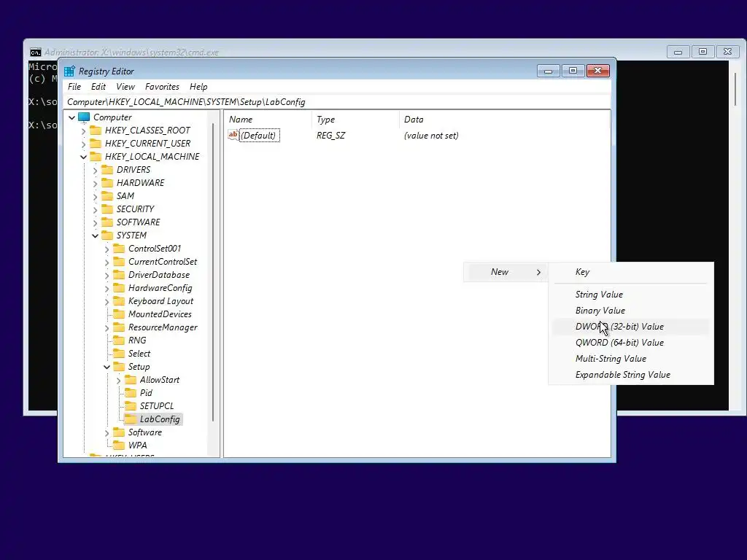The image size is (747, 560).
Task: Click the Computer monitor icon in tree
Action: pyautogui.click(x=84, y=117)
